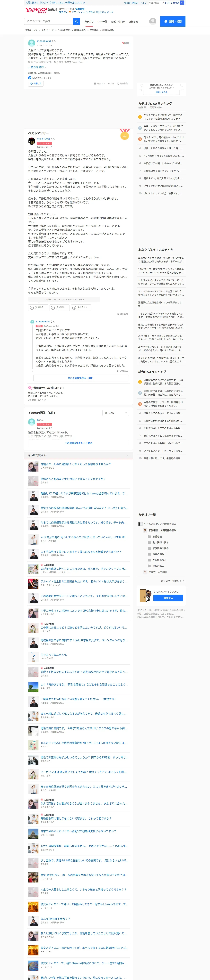Open related question 成績よかったのに通知表１とか２だった
The image size is (210, 980).
tap(76, 464)
